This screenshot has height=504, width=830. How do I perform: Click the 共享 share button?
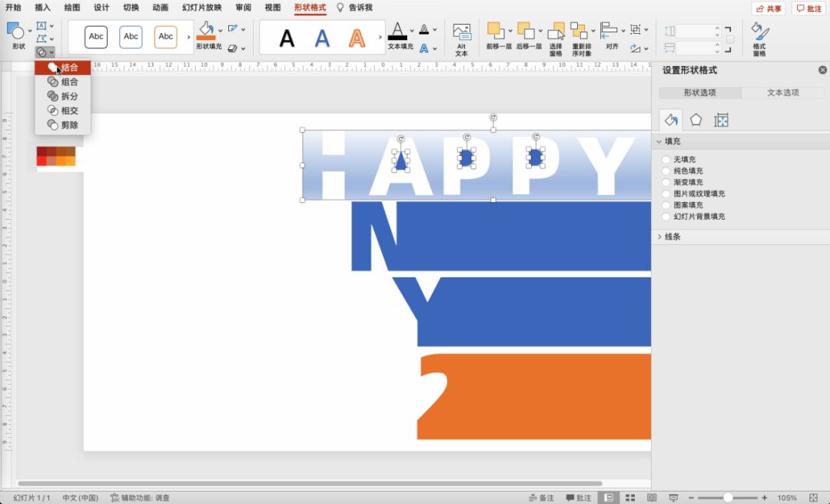tap(769, 8)
